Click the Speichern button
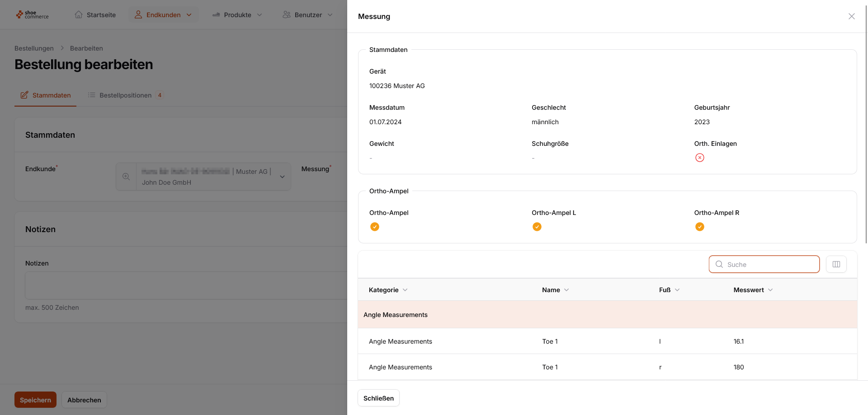 35,400
